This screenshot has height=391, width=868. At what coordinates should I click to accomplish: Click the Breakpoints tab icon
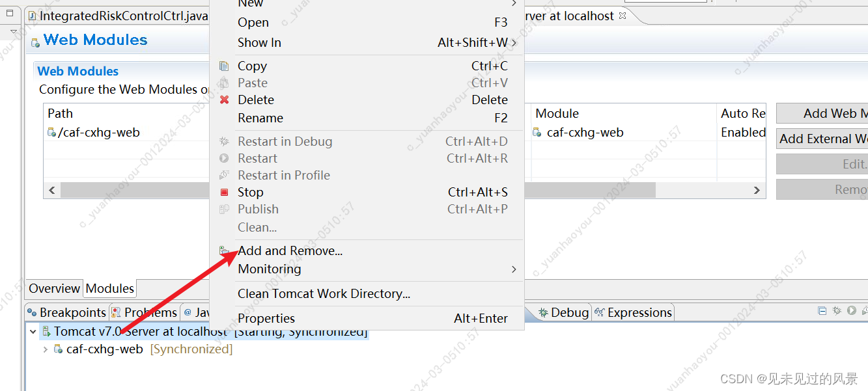[33, 313]
